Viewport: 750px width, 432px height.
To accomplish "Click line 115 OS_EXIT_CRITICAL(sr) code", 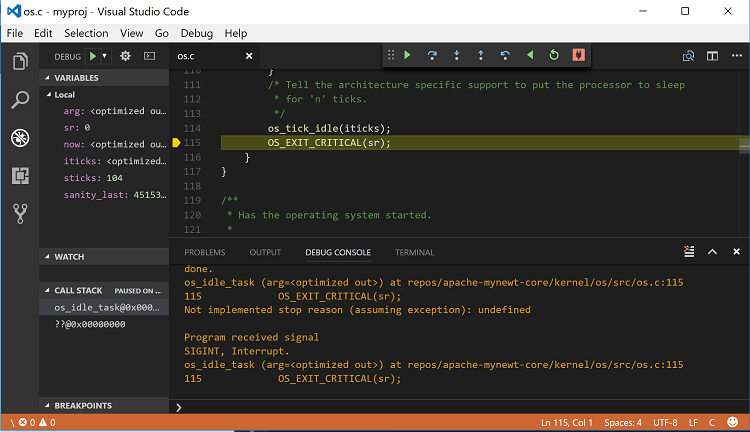I will [x=329, y=143].
